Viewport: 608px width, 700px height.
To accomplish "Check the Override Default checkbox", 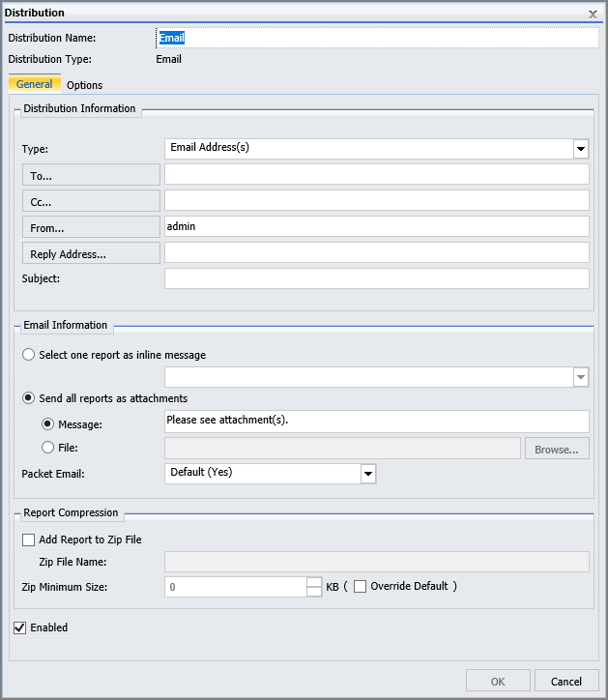I will (360, 586).
